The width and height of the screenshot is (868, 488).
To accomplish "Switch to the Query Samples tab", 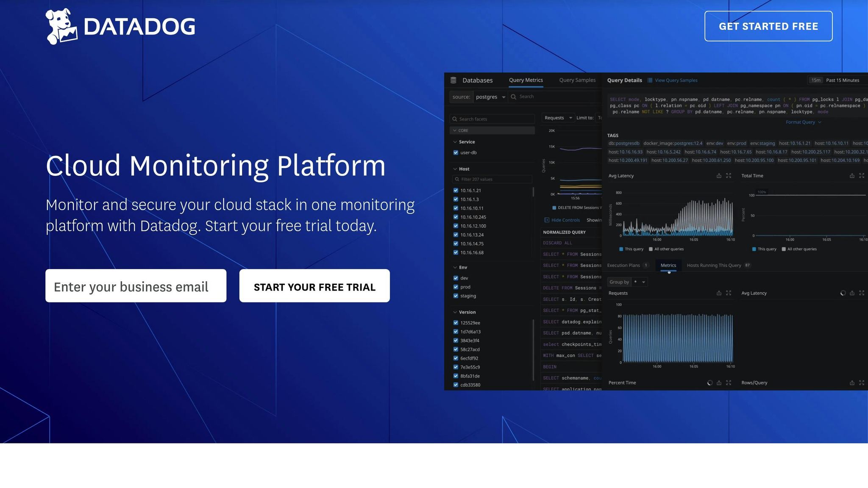I will coord(577,80).
